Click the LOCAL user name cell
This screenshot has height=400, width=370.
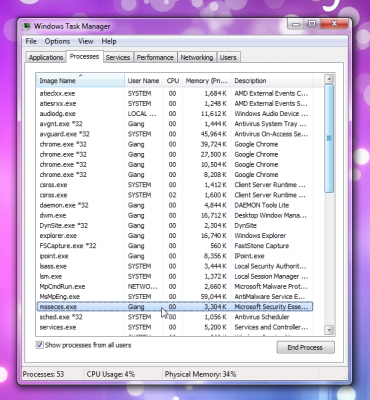(142, 114)
